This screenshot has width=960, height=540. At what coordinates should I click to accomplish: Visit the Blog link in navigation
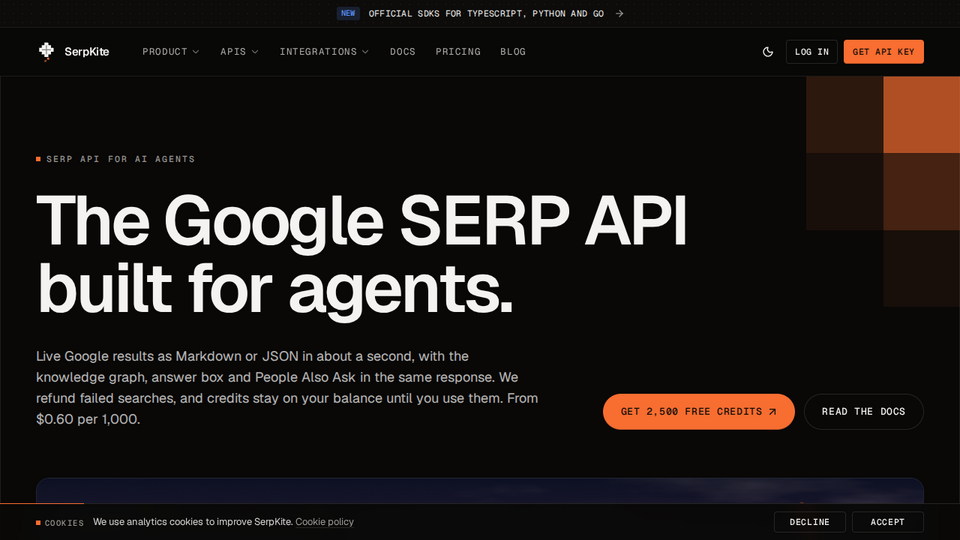513,52
